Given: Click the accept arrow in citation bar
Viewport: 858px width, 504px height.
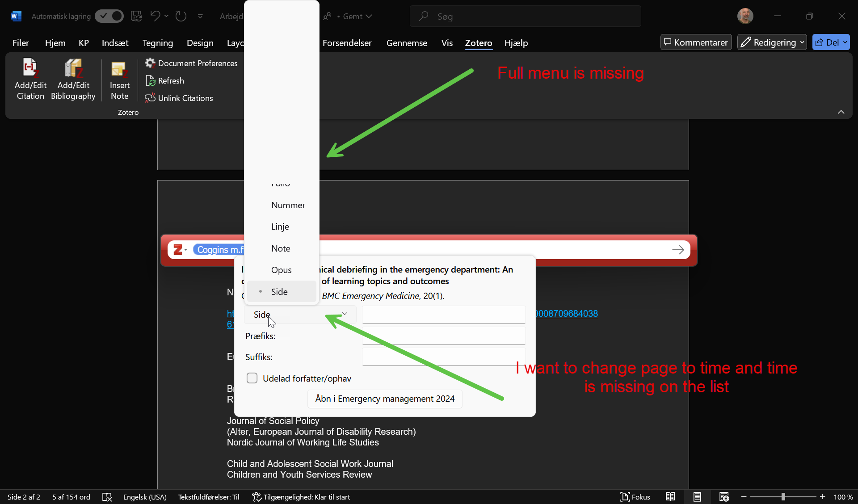Looking at the screenshot, I should tap(677, 250).
